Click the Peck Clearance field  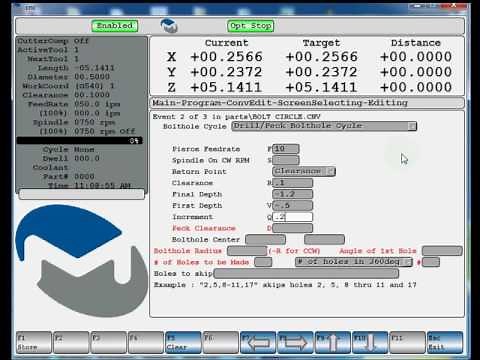coord(292,228)
